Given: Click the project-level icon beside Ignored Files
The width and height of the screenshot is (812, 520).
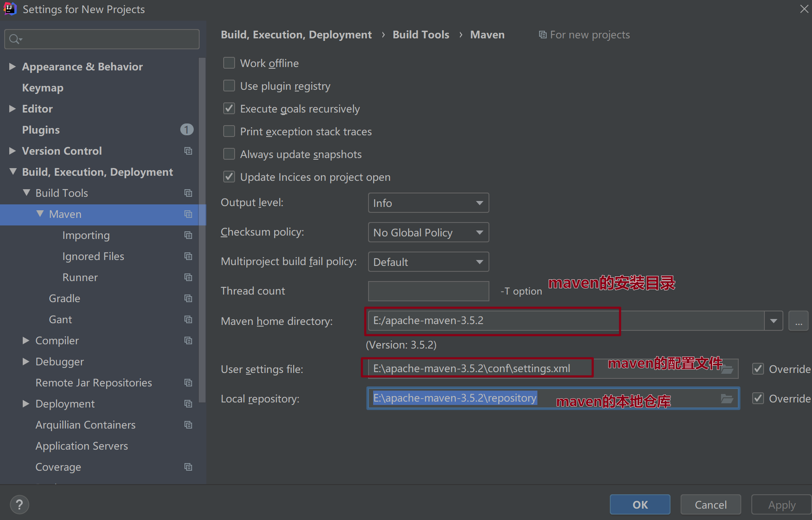Looking at the screenshot, I should coord(188,256).
